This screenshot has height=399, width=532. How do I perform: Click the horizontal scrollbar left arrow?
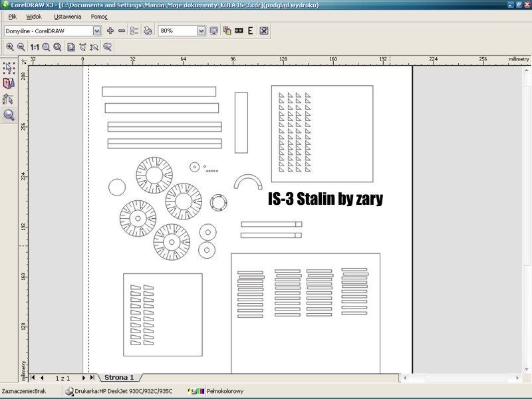[x=405, y=378]
